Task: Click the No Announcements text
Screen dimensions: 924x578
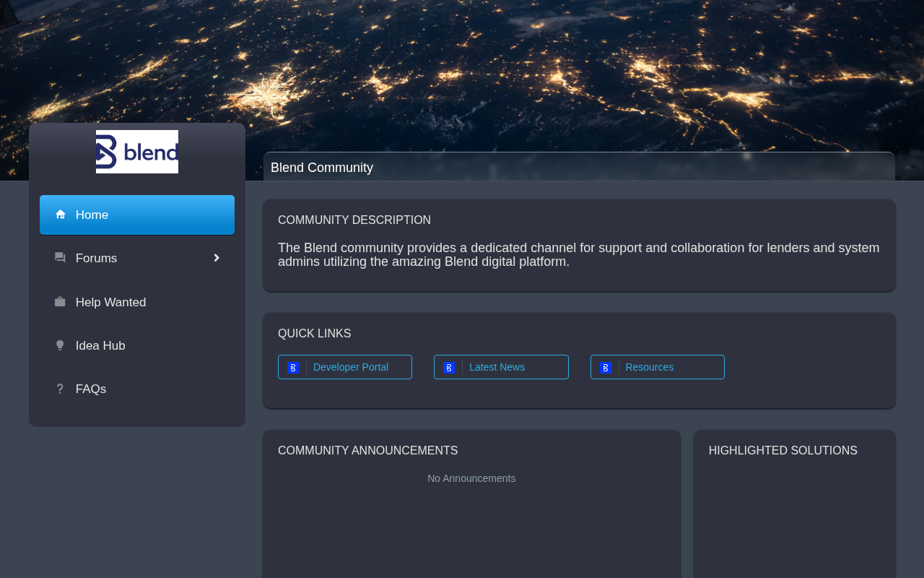Action: pos(471,478)
